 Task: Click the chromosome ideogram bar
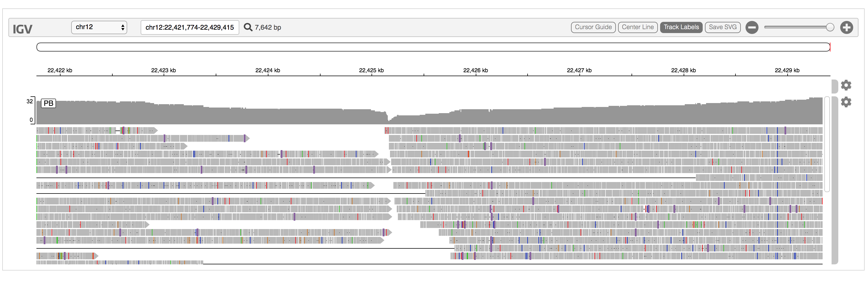point(433,47)
